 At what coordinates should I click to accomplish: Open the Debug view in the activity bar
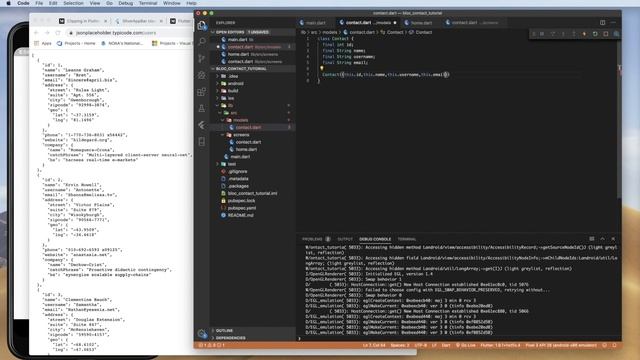(202, 75)
